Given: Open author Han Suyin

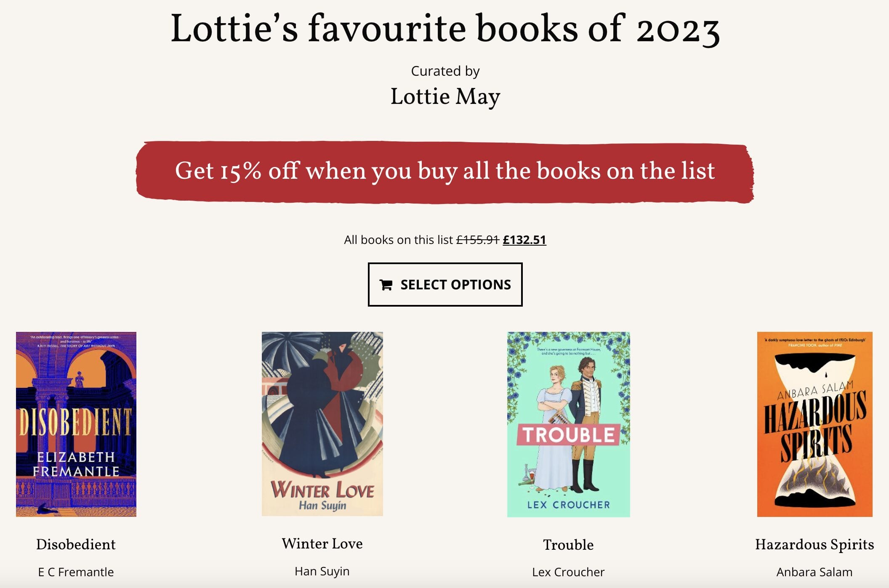Looking at the screenshot, I should [322, 571].
